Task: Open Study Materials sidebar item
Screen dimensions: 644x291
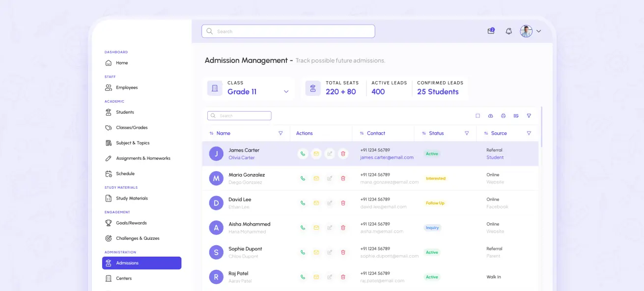Action: click(x=141, y=198)
